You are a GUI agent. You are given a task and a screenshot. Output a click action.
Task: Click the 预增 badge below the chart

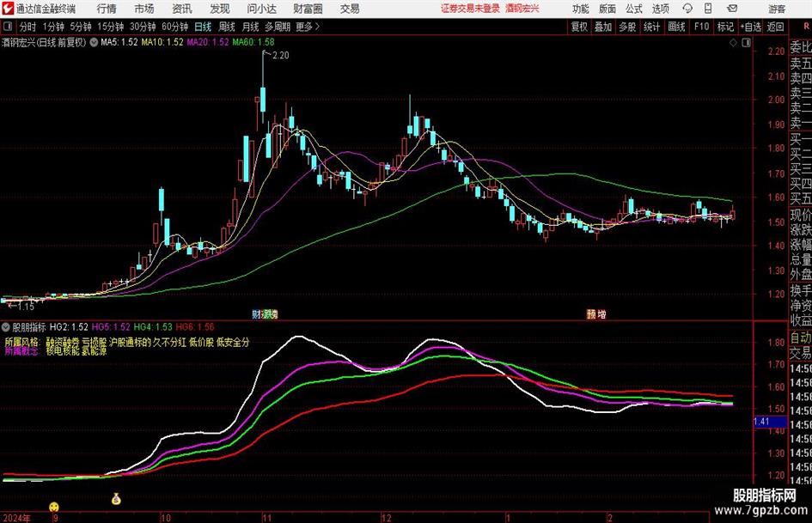(596, 313)
